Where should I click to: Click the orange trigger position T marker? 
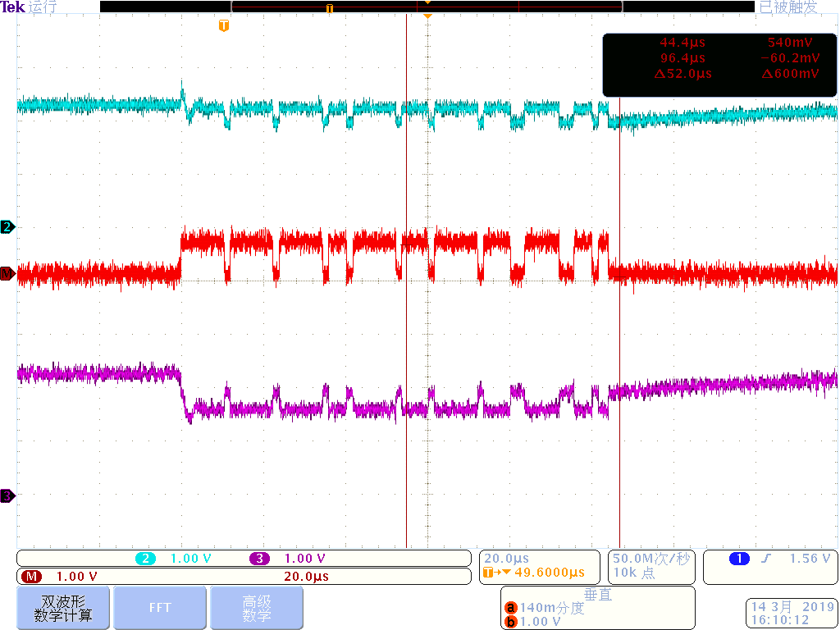click(x=224, y=25)
